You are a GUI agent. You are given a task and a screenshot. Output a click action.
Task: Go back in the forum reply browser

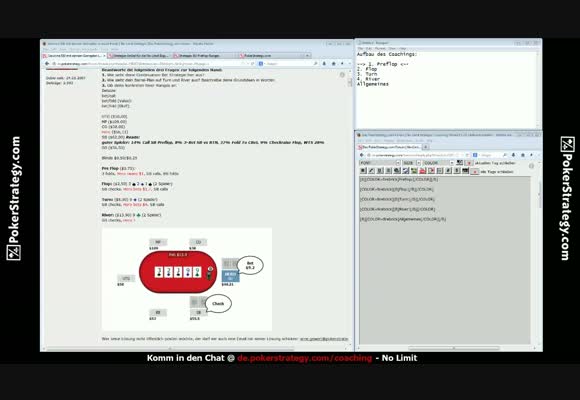click(362, 155)
